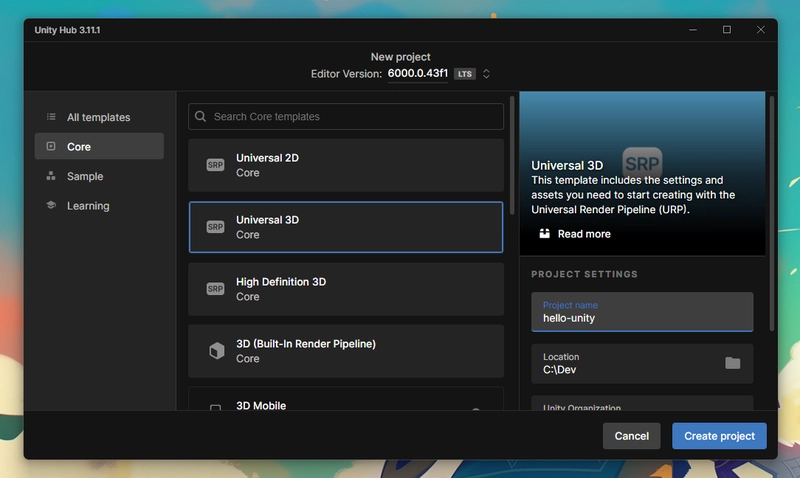The width and height of the screenshot is (800, 478).
Task: Open the folder browse icon for Location
Action: (x=733, y=363)
